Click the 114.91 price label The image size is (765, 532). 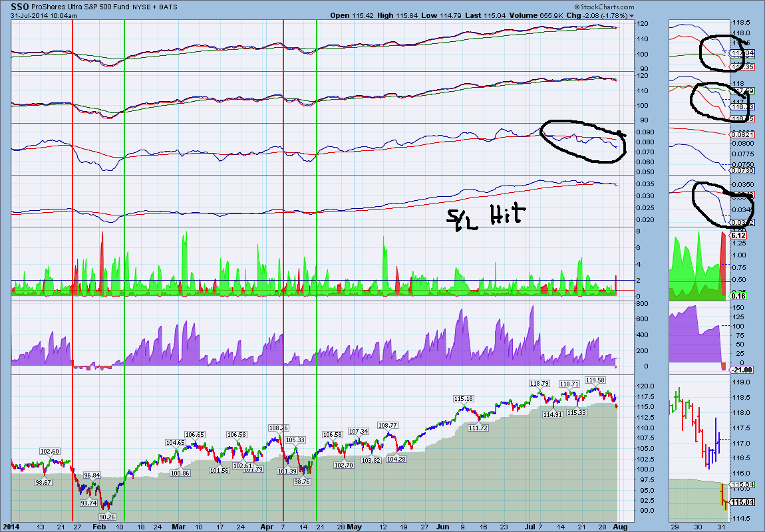[x=553, y=414]
